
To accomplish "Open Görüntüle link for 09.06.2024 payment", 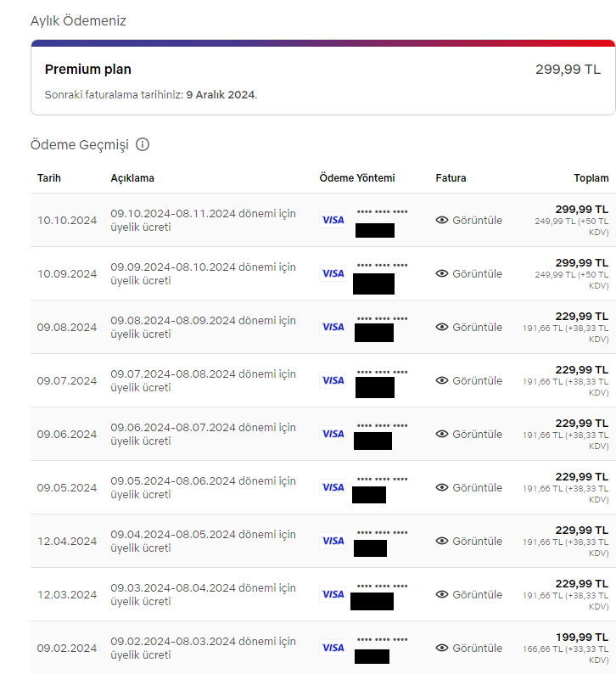I will (477, 434).
